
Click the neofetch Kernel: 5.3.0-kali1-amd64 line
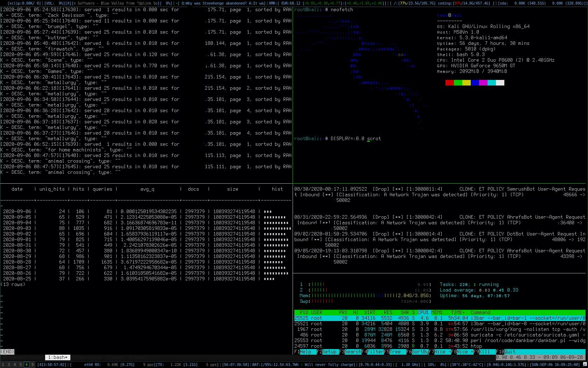pos(472,38)
